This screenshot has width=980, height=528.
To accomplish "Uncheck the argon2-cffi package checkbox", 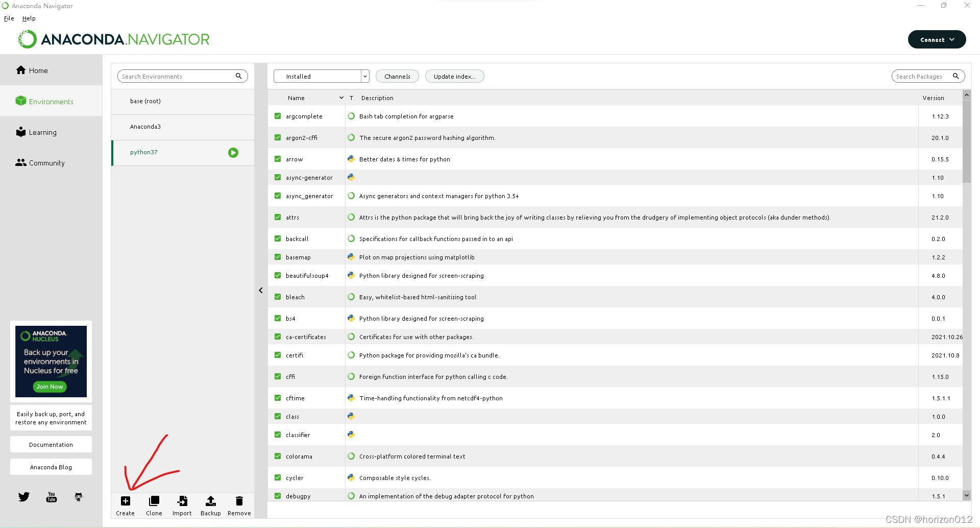I will [278, 137].
